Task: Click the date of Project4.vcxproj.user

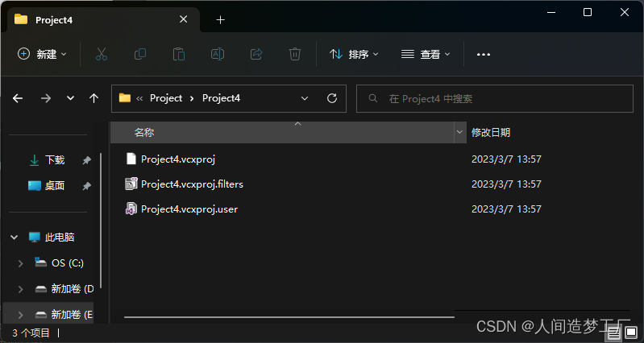Action: coord(506,209)
